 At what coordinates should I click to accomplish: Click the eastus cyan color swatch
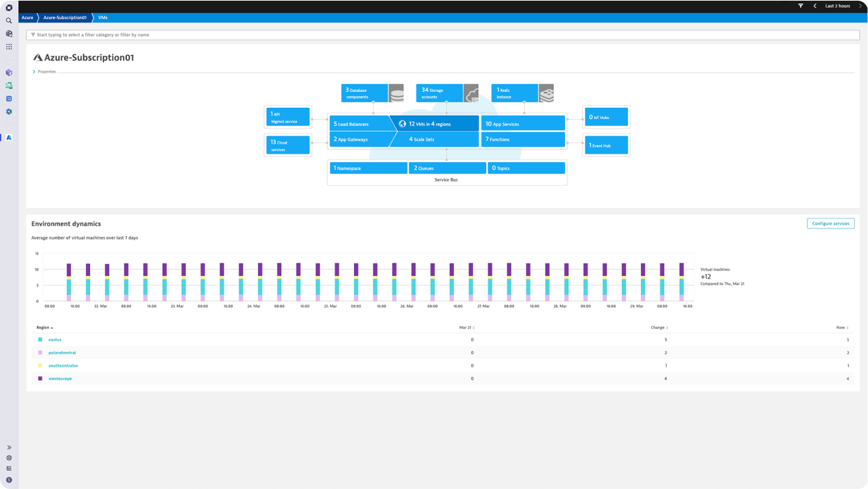click(x=40, y=339)
